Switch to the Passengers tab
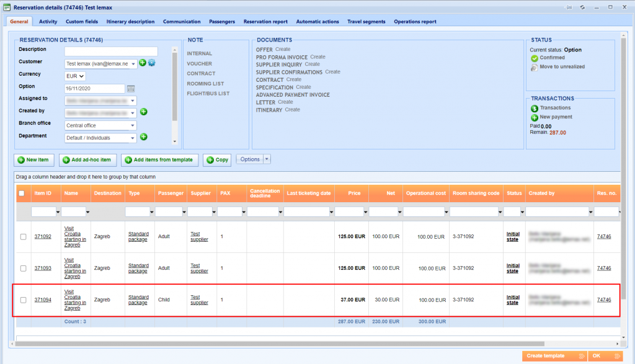 tap(222, 22)
